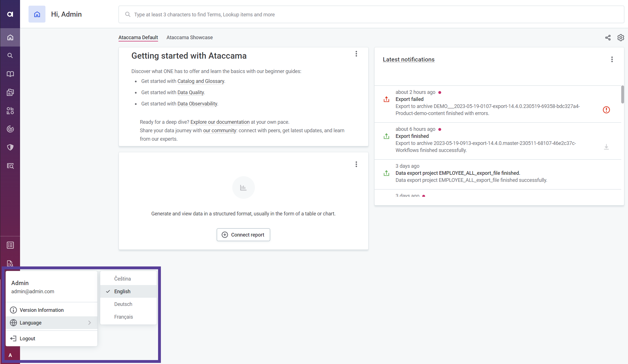Click the Connect report button

click(x=243, y=235)
